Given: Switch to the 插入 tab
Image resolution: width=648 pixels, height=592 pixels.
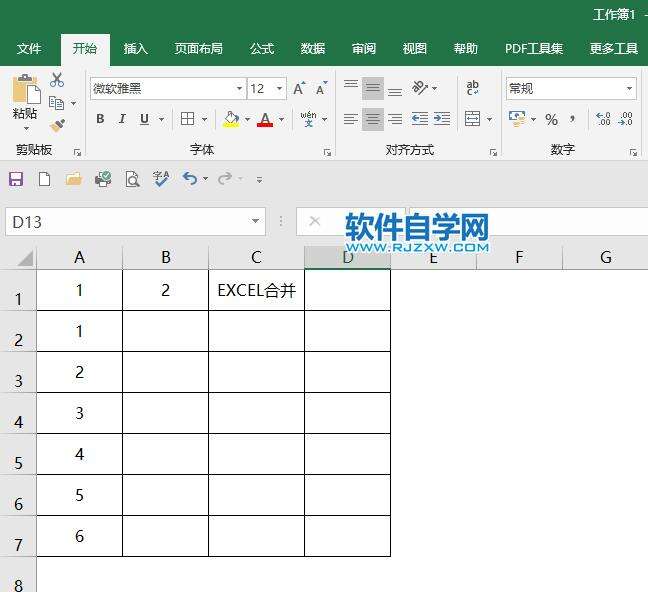Looking at the screenshot, I should [135, 49].
